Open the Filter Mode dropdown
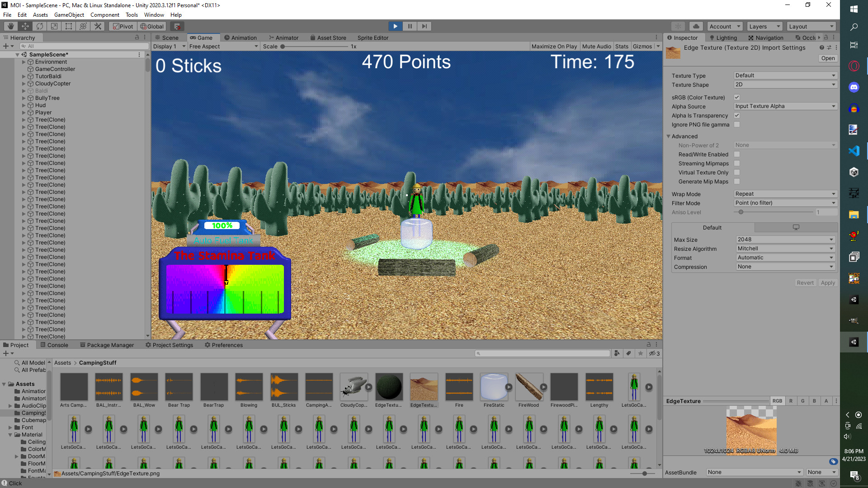Viewport: 868px width, 488px height. (x=785, y=203)
